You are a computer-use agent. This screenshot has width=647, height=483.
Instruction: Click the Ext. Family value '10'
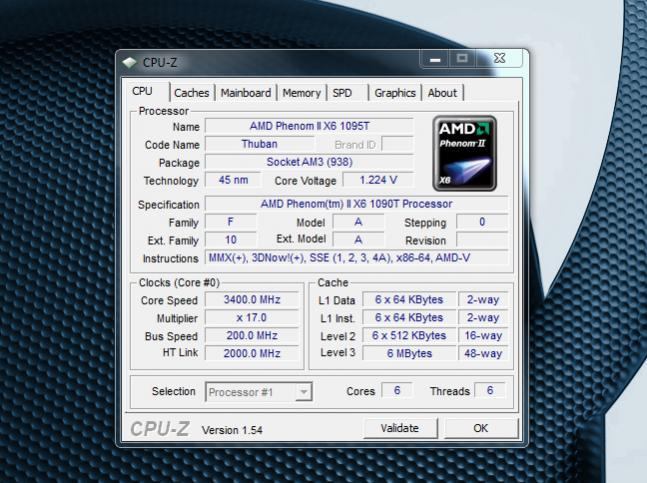(231, 240)
